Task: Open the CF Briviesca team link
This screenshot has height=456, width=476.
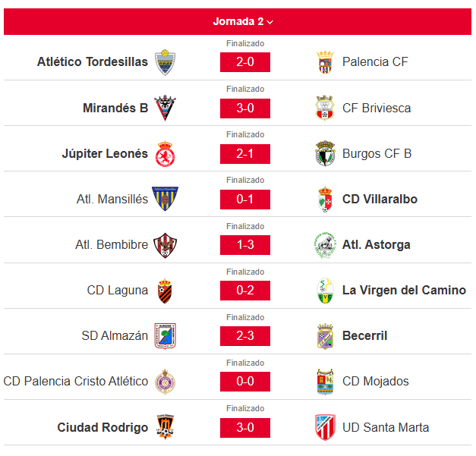Action: [x=377, y=108]
